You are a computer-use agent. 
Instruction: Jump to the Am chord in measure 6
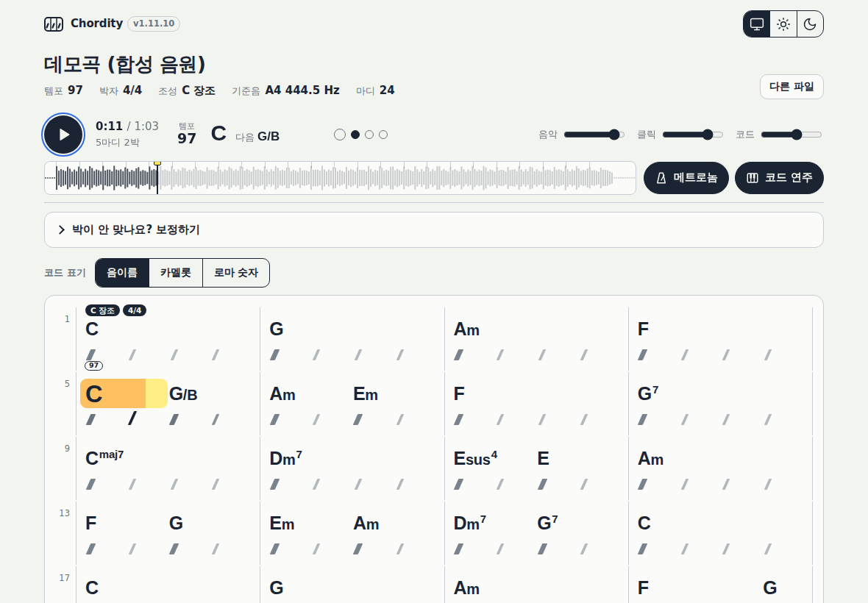[x=282, y=394]
